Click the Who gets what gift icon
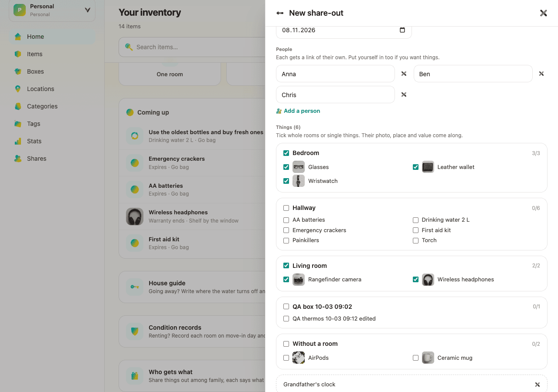 tap(135, 376)
